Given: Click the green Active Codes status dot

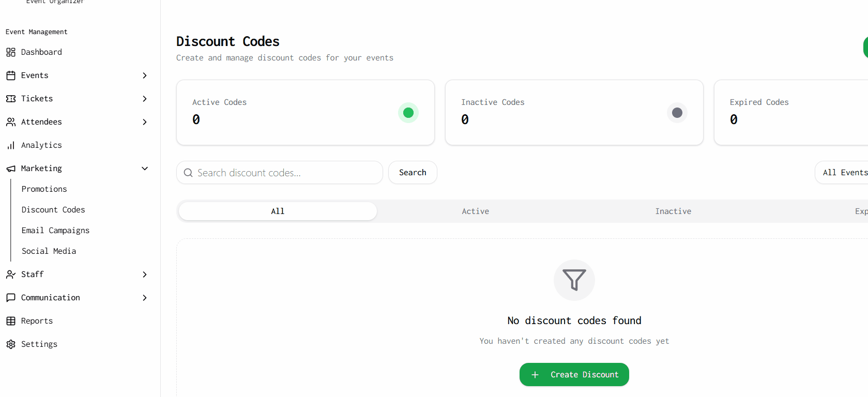Looking at the screenshot, I should [408, 113].
